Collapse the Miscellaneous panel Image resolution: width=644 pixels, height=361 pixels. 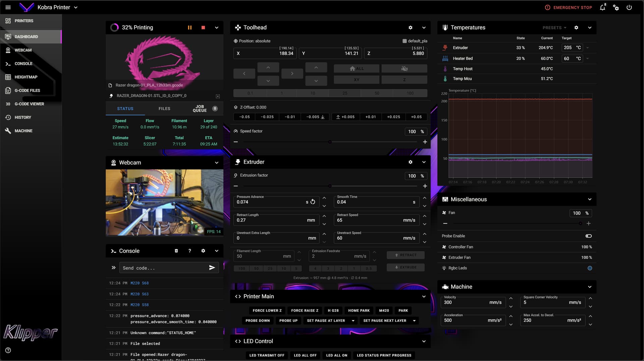coord(590,199)
